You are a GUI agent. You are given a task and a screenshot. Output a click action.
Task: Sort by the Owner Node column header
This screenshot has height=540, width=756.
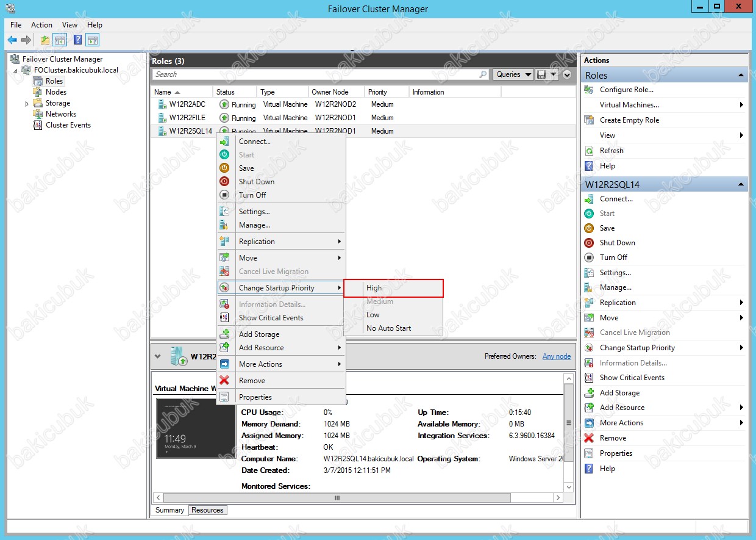pos(337,92)
